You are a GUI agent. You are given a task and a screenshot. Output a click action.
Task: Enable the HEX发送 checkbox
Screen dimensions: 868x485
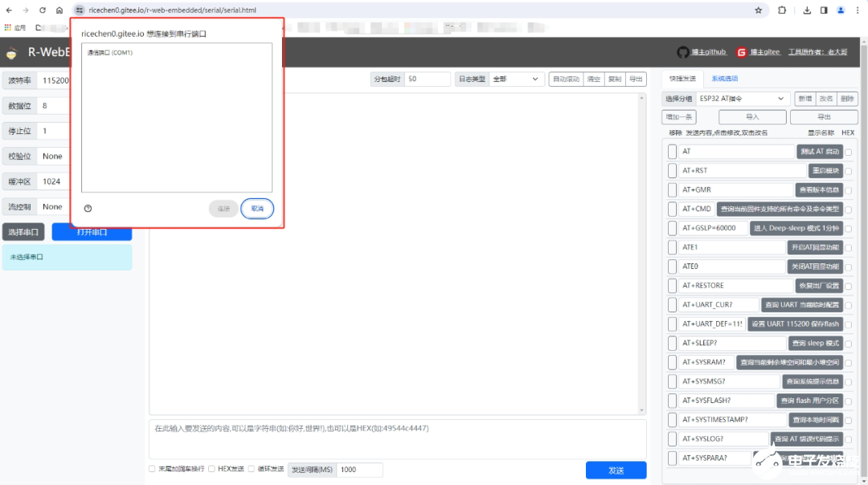pyautogui.click(x=211, y=469)
